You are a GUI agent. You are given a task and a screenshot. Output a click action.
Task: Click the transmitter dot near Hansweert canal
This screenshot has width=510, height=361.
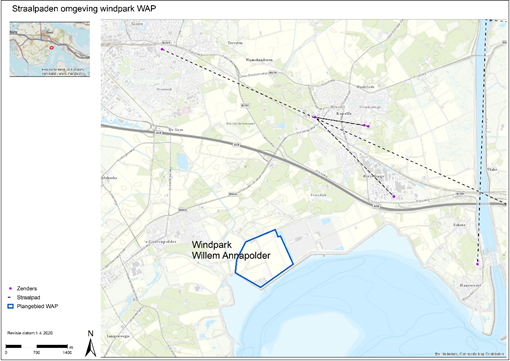477,264
